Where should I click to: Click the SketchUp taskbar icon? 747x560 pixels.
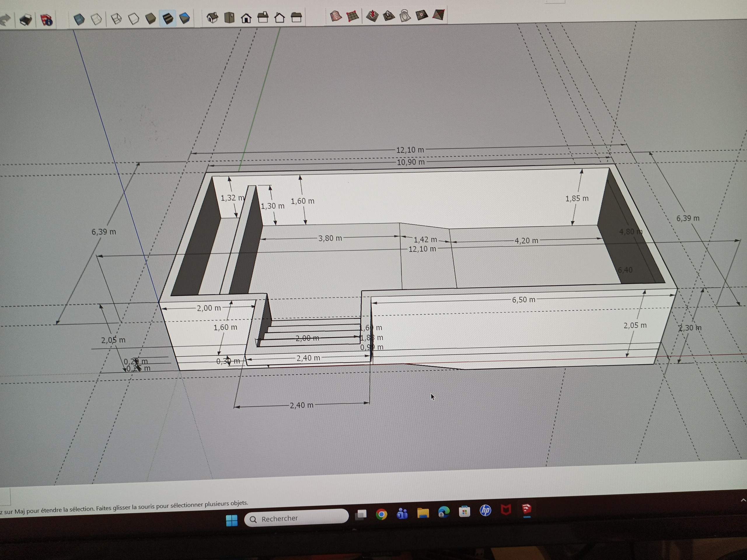tap(527, 509)
